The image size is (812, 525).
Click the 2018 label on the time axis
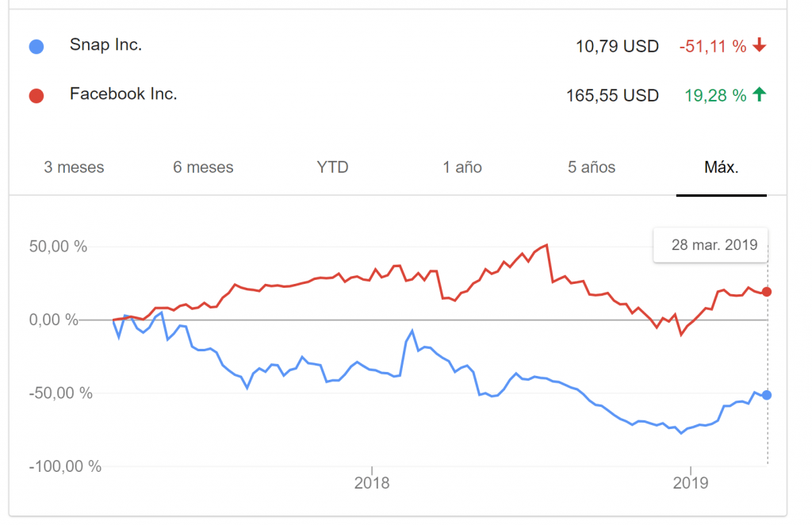372,483
